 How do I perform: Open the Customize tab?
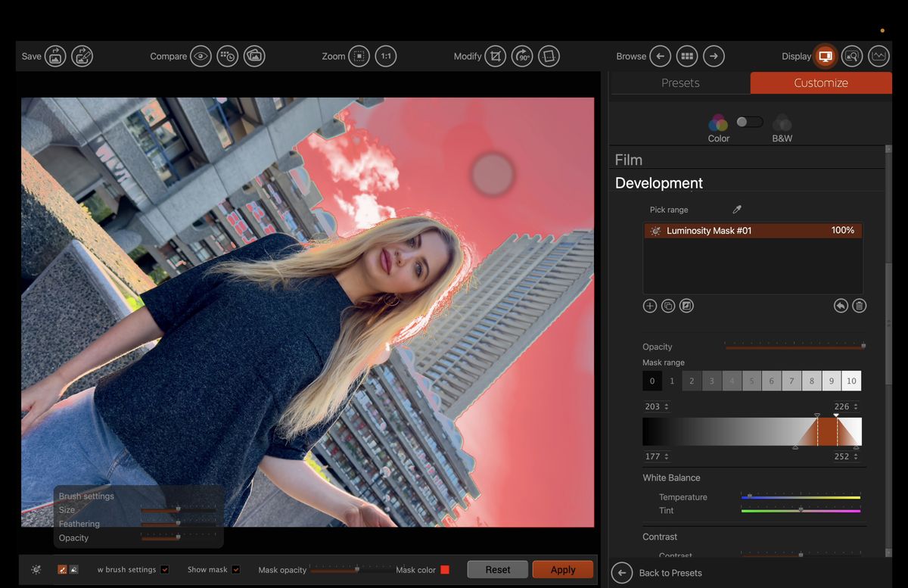(x=820, y=82)
